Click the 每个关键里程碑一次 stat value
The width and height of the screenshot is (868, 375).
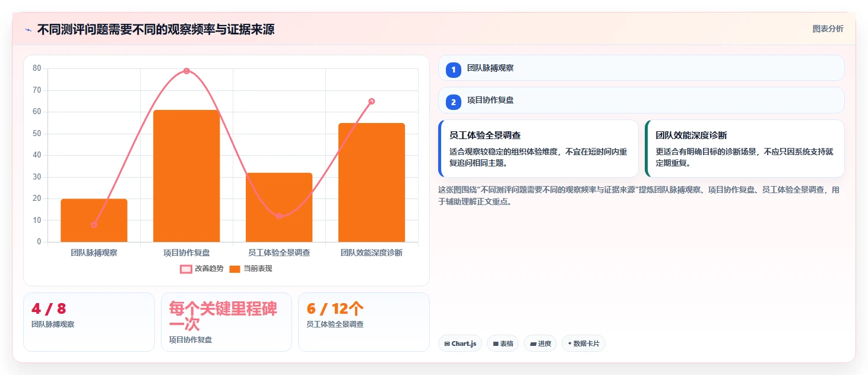223,317
